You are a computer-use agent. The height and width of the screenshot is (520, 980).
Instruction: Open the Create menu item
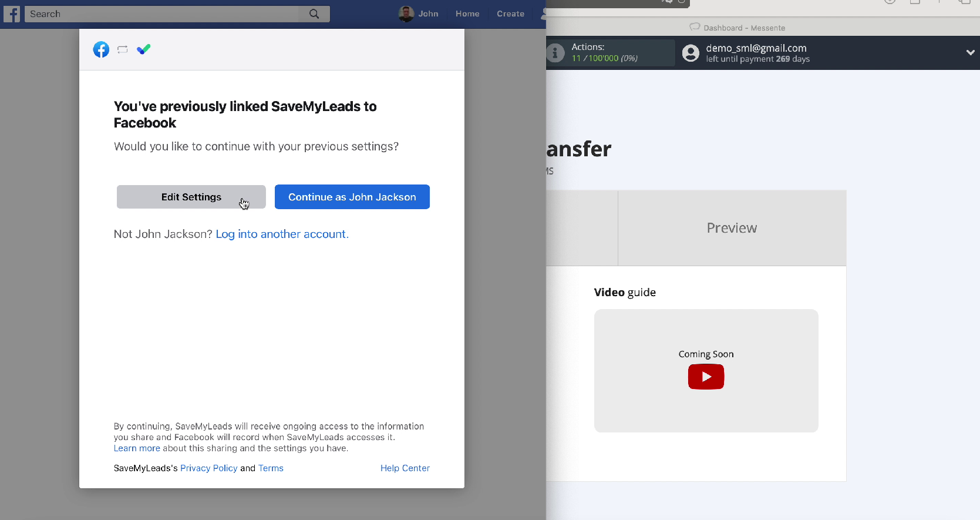510,14
